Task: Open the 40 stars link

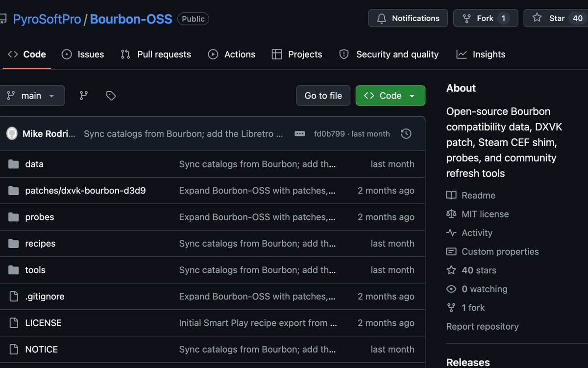Action: tap(479, 270)
